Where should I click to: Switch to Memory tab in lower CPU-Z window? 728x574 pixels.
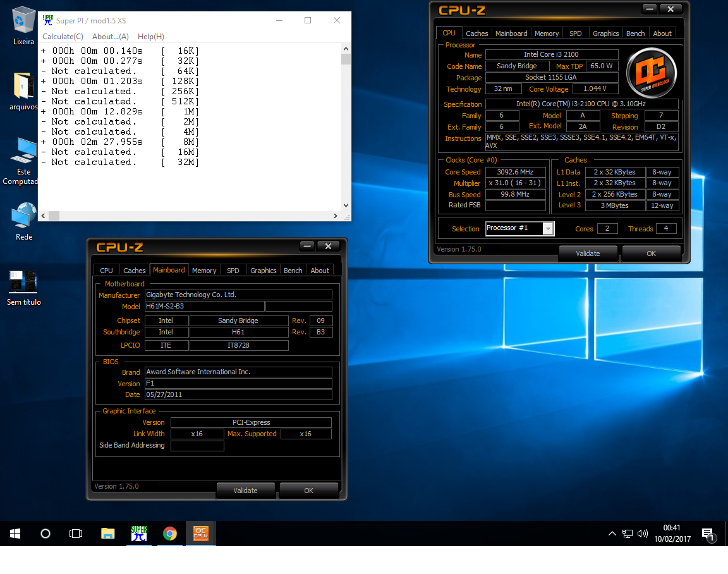pyautogui.click(x=204, y=271)
